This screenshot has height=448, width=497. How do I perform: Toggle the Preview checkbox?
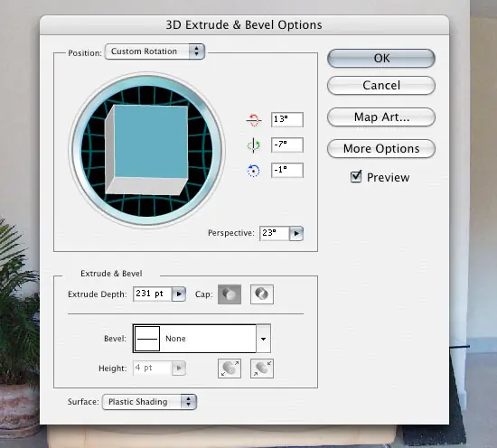tap(356, 177)
